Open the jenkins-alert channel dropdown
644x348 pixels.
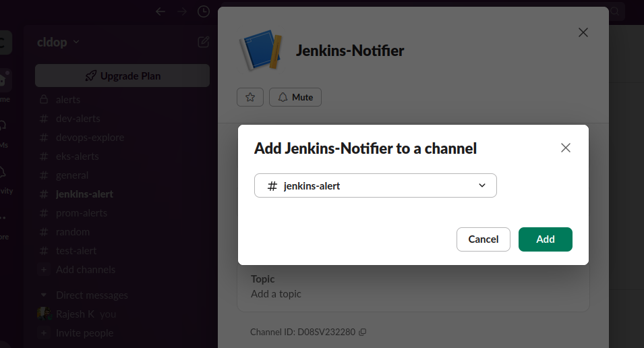[375, 185]
